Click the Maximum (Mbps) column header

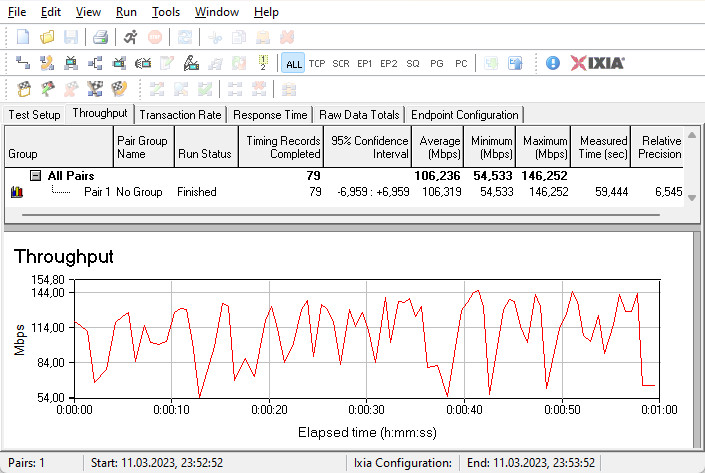[x=543, y=147]
